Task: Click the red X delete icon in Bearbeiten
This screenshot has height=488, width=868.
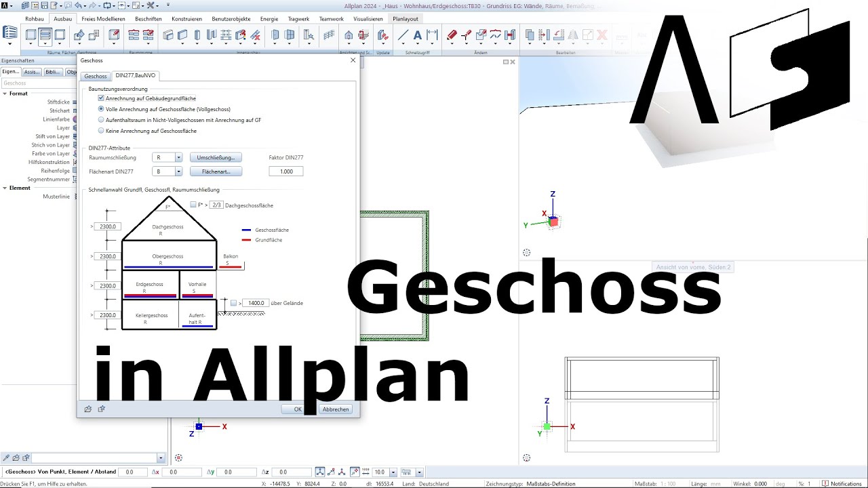Action: tap(601, 35)
